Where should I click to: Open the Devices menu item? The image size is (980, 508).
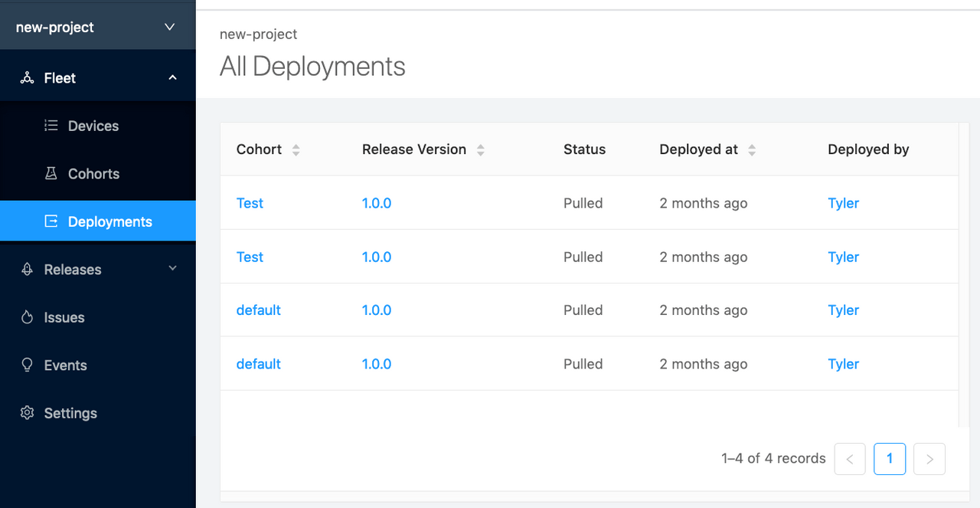point(93,126)
